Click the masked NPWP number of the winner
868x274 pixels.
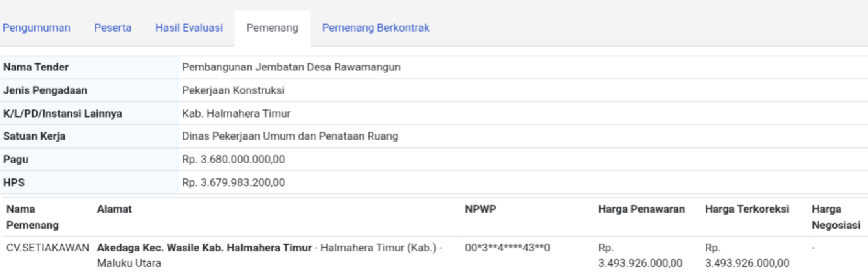[507, 248]
